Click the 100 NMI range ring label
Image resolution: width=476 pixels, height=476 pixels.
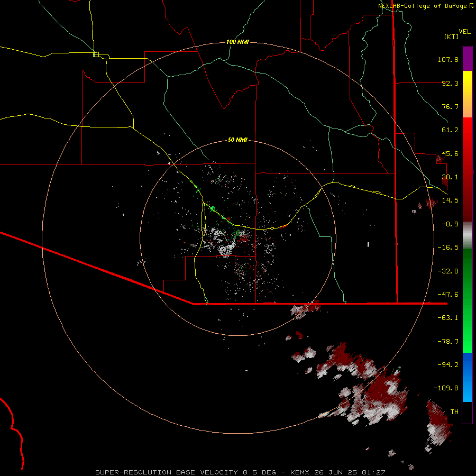pos(237,42)
